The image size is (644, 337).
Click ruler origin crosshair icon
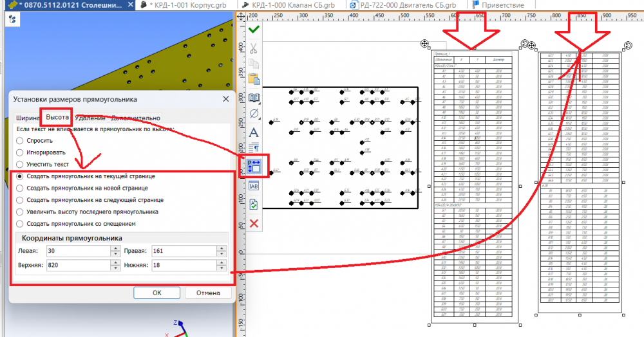click(241, 17)
